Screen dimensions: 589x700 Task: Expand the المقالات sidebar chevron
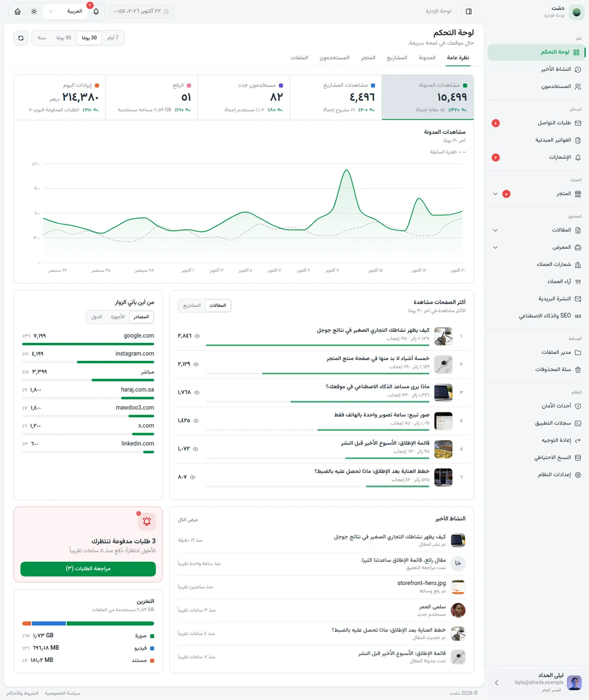(x=495, y=230)
